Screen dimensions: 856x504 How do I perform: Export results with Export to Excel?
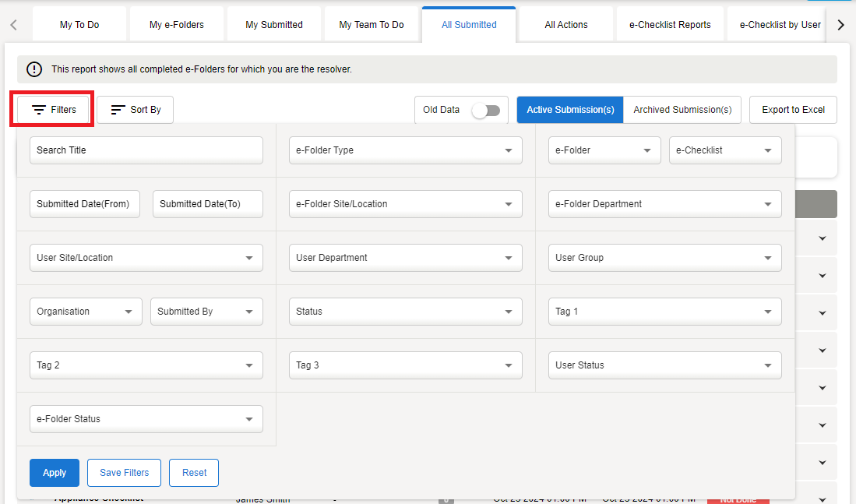point(793,110)
